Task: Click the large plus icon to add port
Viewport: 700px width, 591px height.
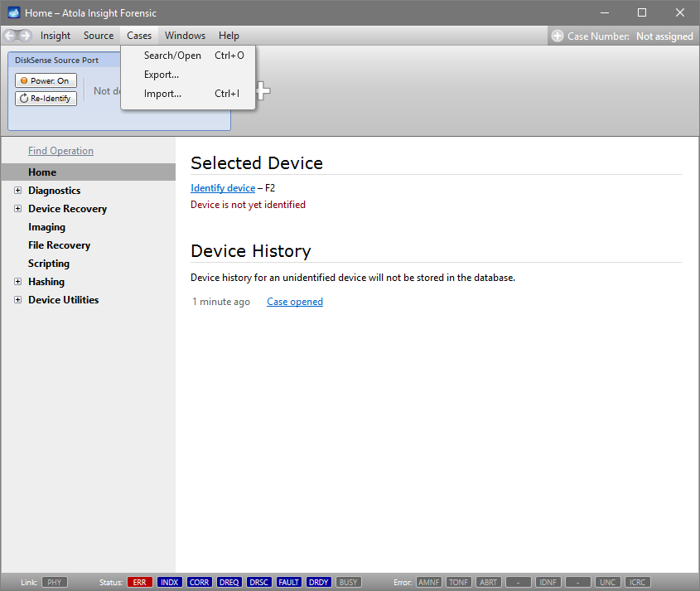Action: (262, 91)
